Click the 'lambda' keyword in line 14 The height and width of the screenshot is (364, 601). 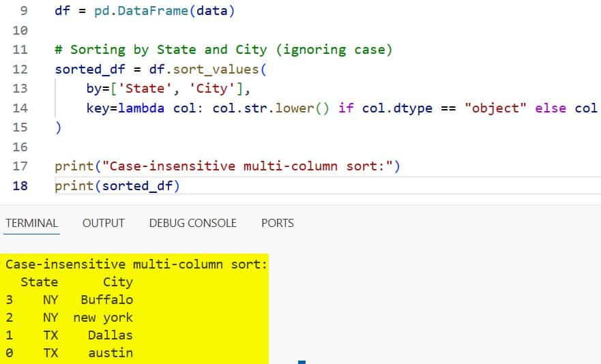click(141, 108)
